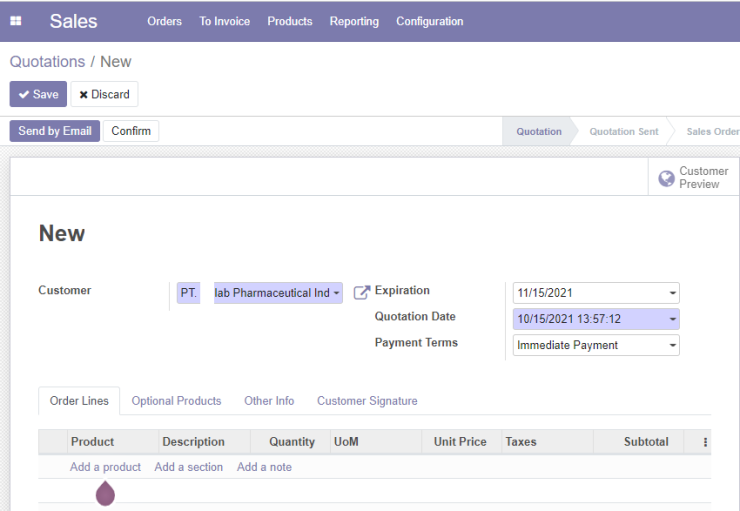740x511 pixels.
Task: Open the Orders menu
Action: (x=164, y=21)
